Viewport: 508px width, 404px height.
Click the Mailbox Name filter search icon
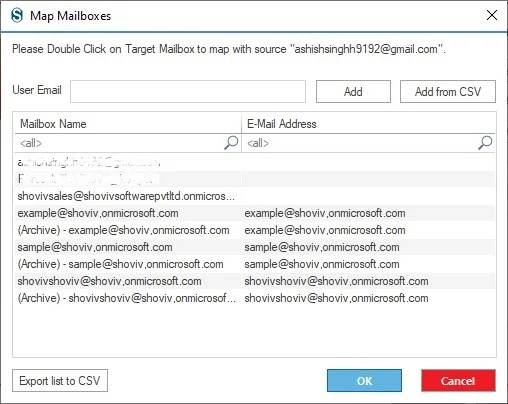tap(231, 143)
